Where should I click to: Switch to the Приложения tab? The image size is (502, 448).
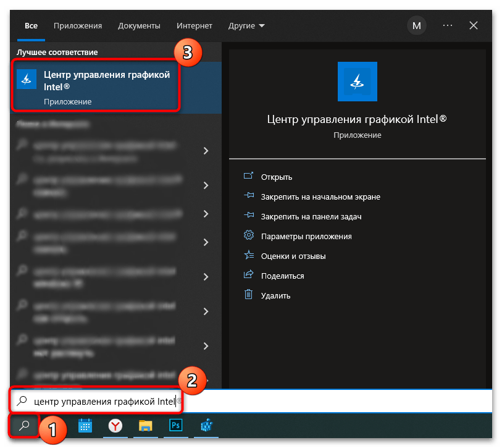[x=78, y=25]
